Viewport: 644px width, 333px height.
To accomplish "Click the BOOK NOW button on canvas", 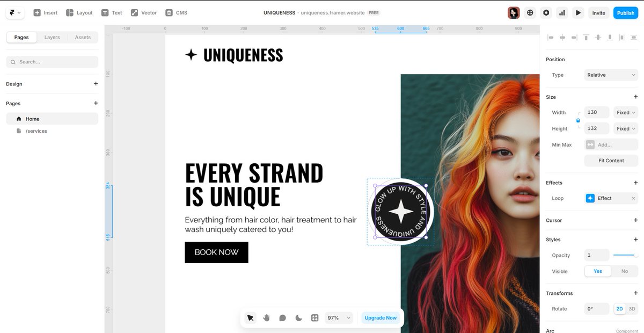I will [x=216, y=252].
